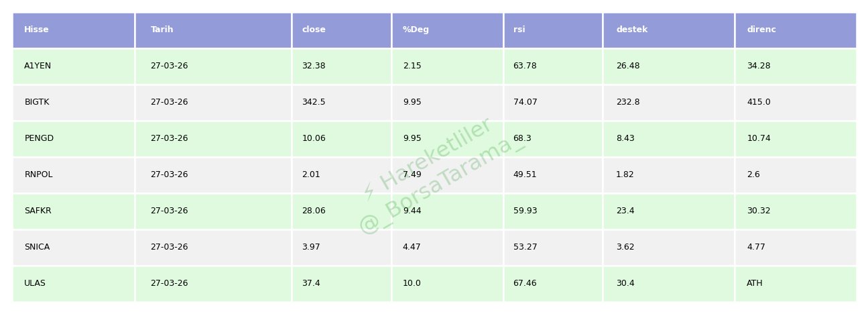Select the ULAS stock cell

35,283
